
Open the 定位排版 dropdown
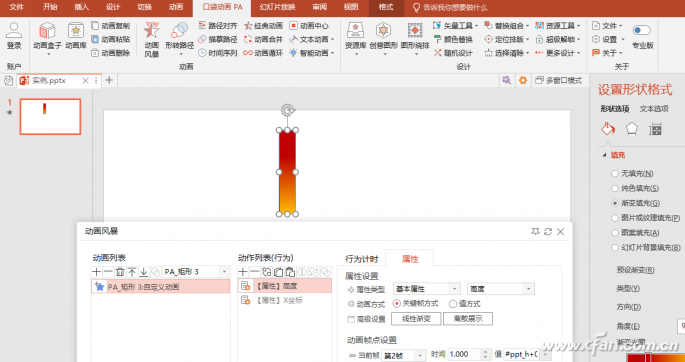pos(528,39)
